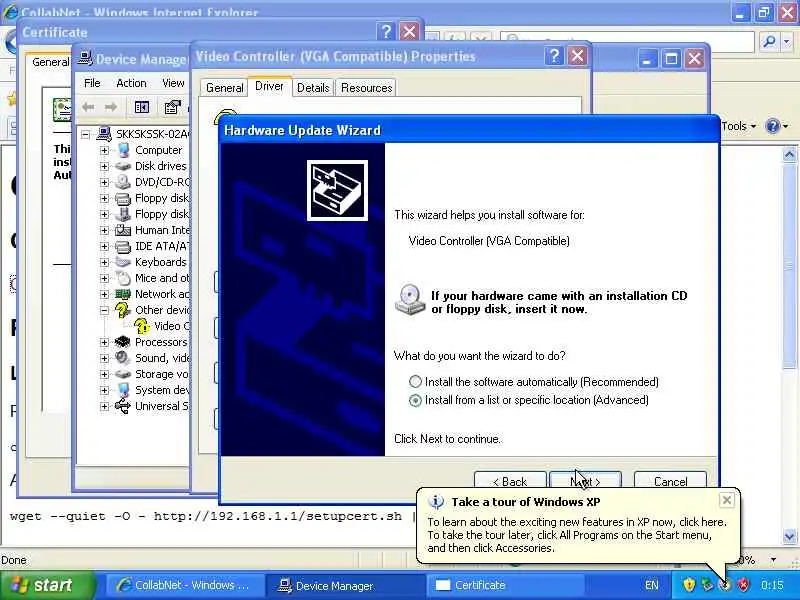Click the EN language indicator in taskbar
800x600 pixels.
tap(652, 585)
